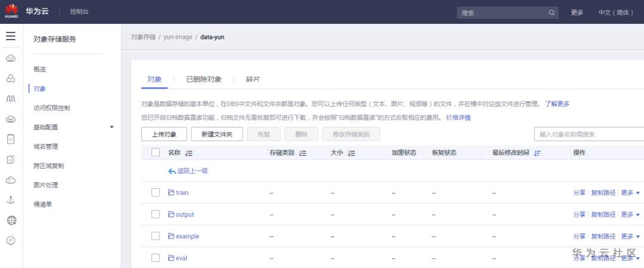Check the example folder checkbox
This screenshot has width=644, height=268.
click(155, 236)
